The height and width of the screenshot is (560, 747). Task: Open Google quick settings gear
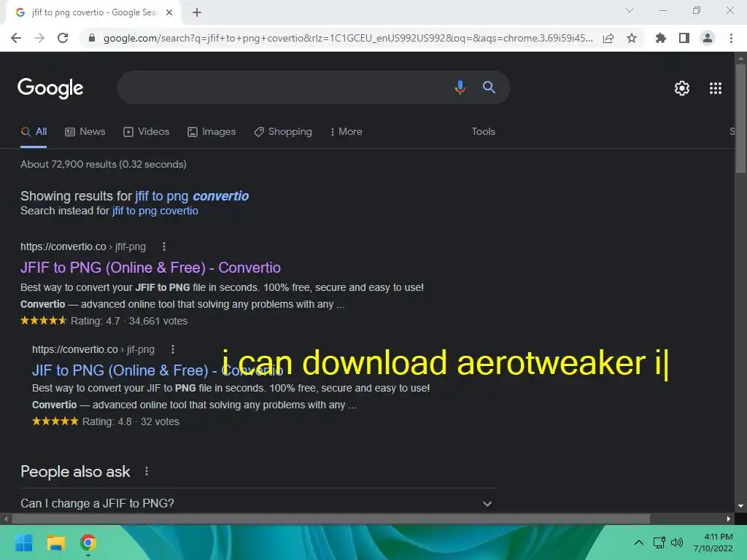point(682,88)
